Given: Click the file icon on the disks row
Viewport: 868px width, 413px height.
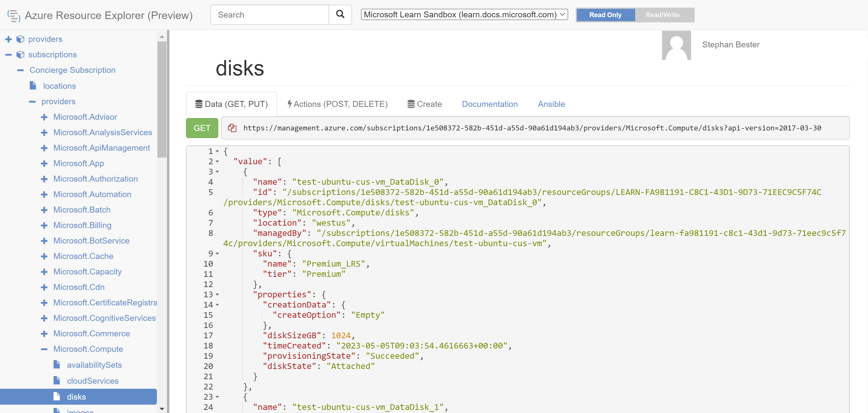Looking at the screenshot, I should pos(57,396).
